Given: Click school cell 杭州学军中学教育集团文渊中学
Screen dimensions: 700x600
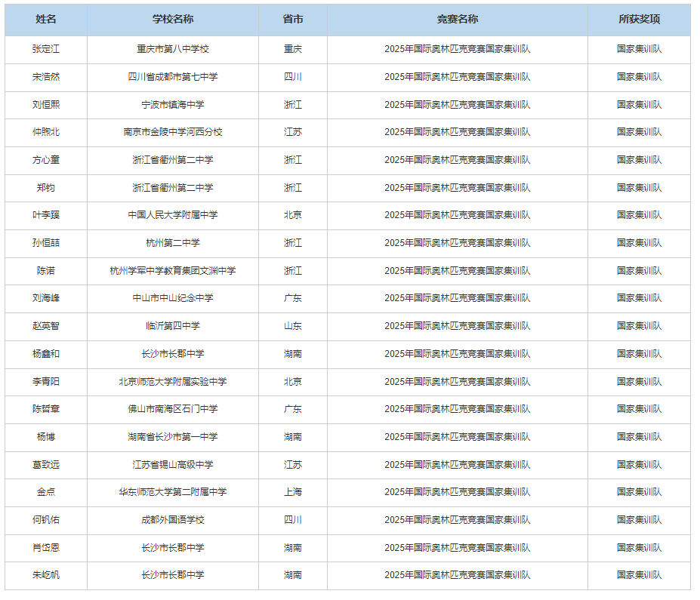Looking at the screenshot, I should coord(173,271).
